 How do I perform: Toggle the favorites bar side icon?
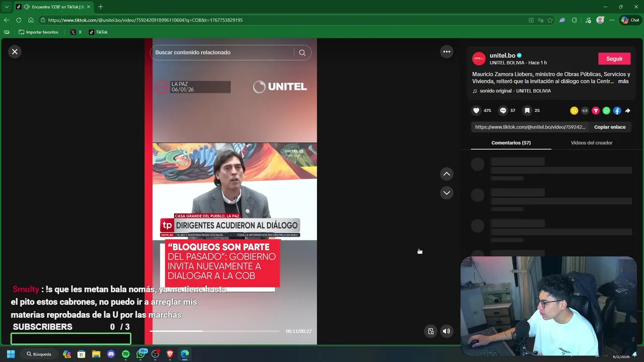tap(7, 32)
